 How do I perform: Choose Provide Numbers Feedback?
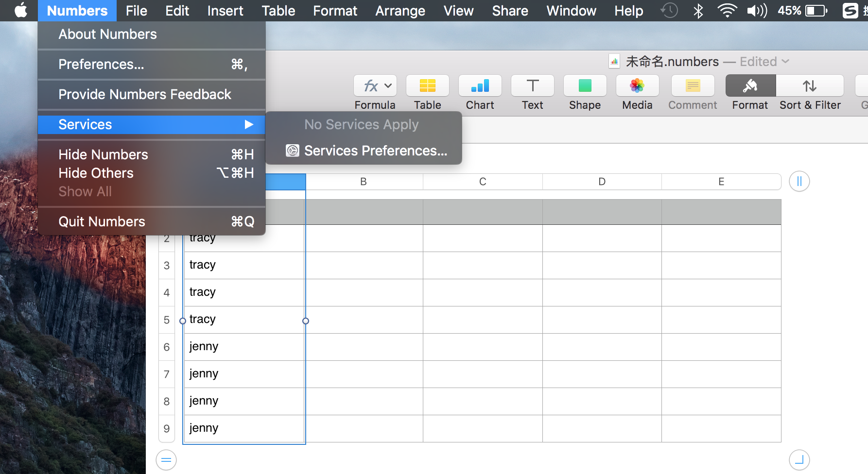click(152, 94)
